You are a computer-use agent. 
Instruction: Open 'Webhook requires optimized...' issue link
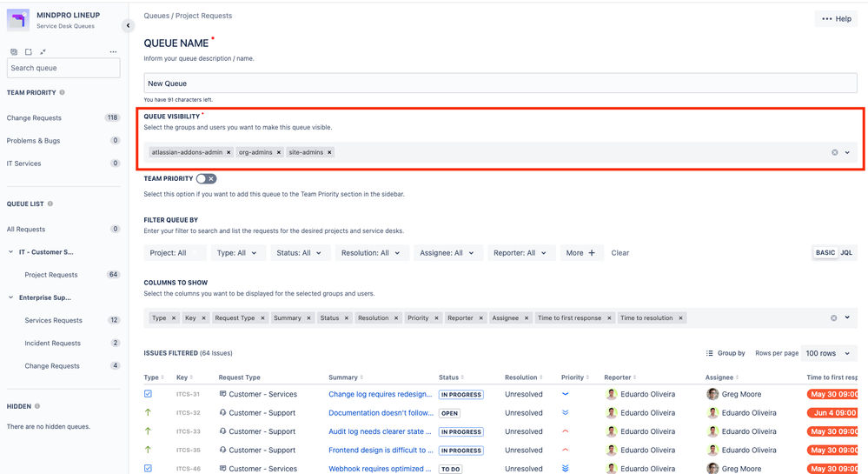(x=380, y=469)
